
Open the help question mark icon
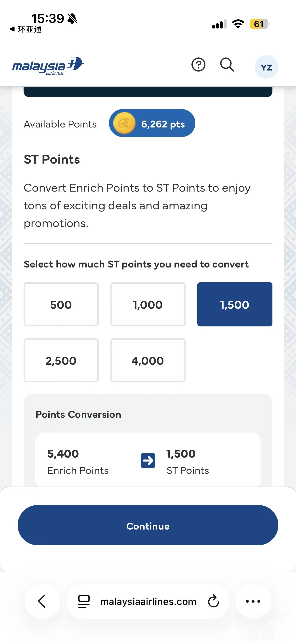coord(198,65)
